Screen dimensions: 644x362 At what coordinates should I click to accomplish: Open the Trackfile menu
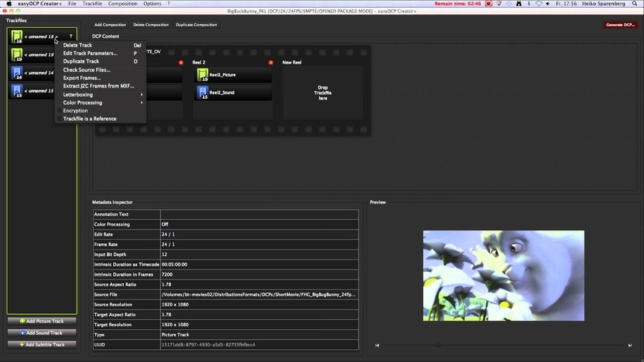pyautogui.click(x=92, y=4)
